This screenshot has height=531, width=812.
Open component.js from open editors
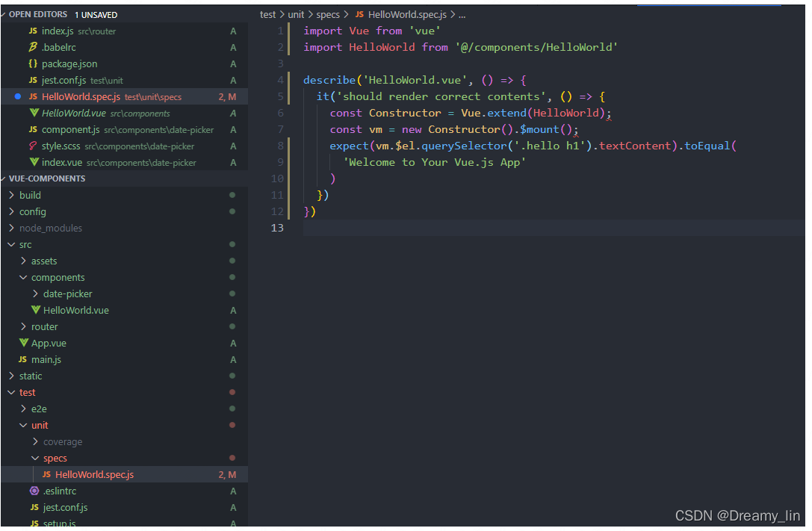tap(124, 129)
